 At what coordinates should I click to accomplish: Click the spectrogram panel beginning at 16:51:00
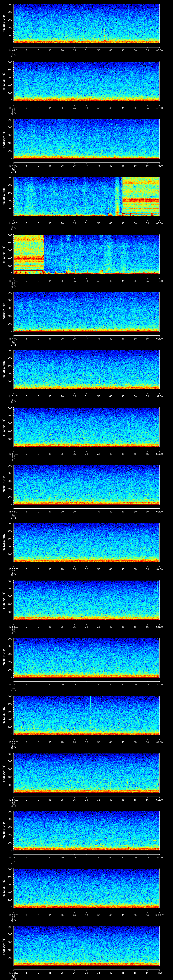(x=86, y=427)
